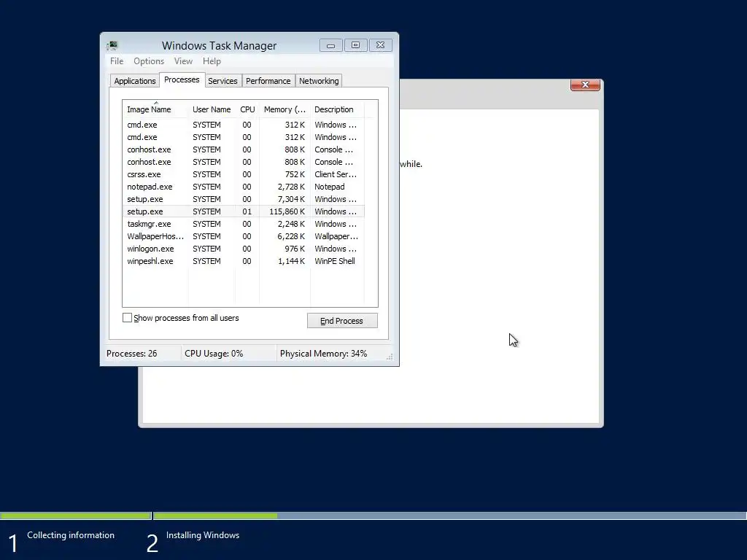747x560 pixels.
Task: Open the View menu
Action: click(x=183, y=61)
